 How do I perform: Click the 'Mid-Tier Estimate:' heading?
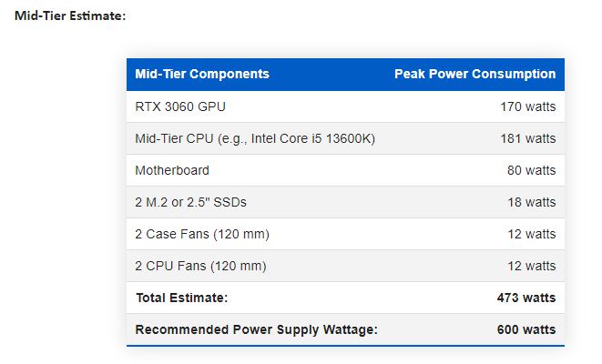click(70, 17)
